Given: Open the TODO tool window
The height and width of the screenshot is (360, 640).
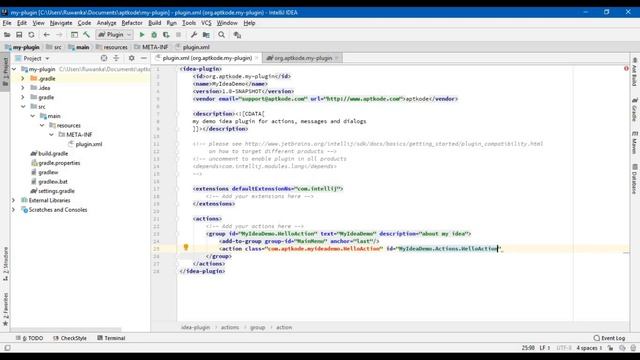Looking at the screenshot, I should click(30, 338).
